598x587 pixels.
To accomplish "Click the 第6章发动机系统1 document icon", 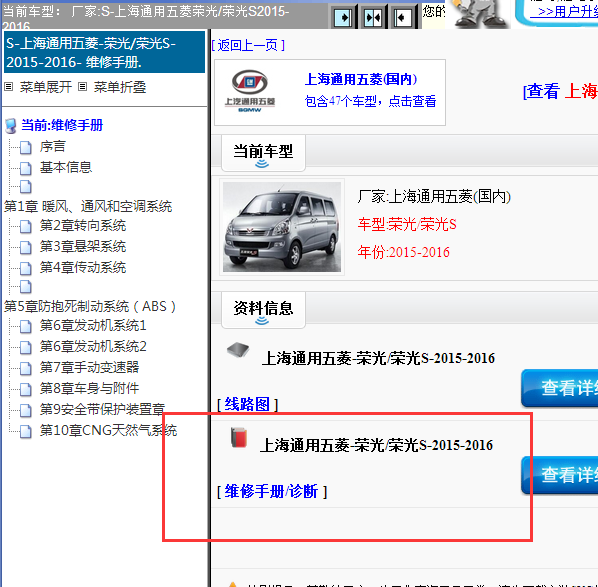I will [26, 326].
